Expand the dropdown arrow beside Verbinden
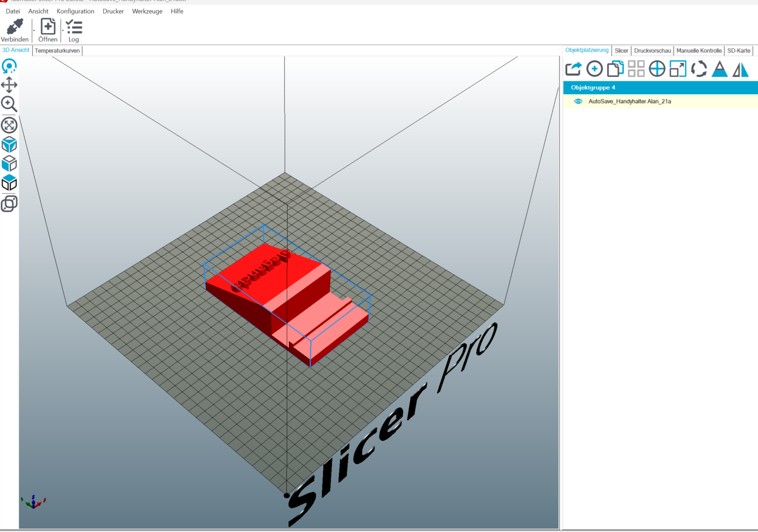Screen dimensions: 758x532 coord(34,30)
